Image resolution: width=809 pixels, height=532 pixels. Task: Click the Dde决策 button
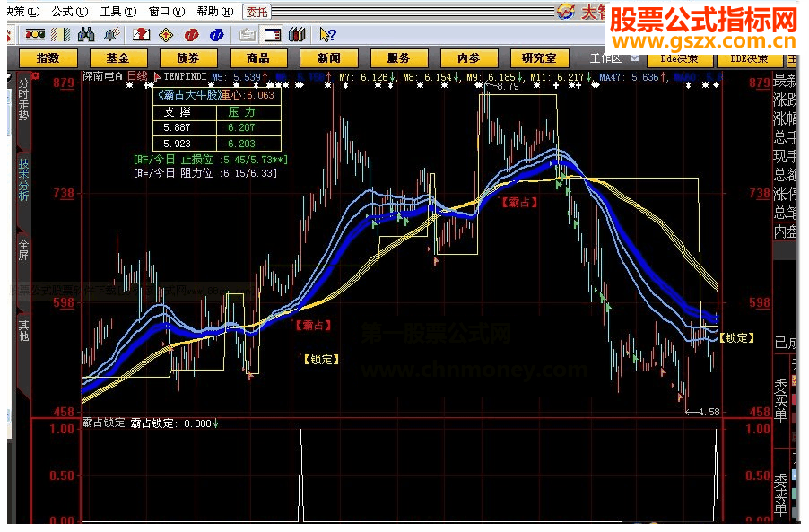680,59
